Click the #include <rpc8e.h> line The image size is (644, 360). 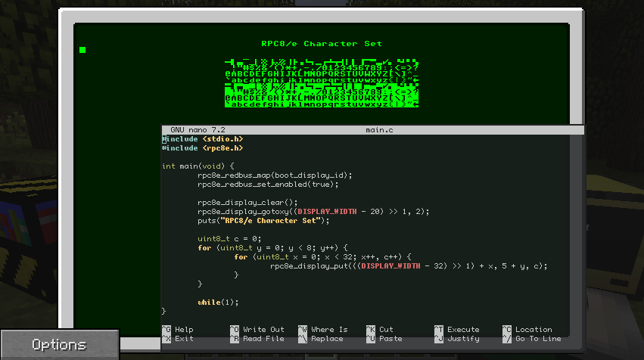pos(202,148)
